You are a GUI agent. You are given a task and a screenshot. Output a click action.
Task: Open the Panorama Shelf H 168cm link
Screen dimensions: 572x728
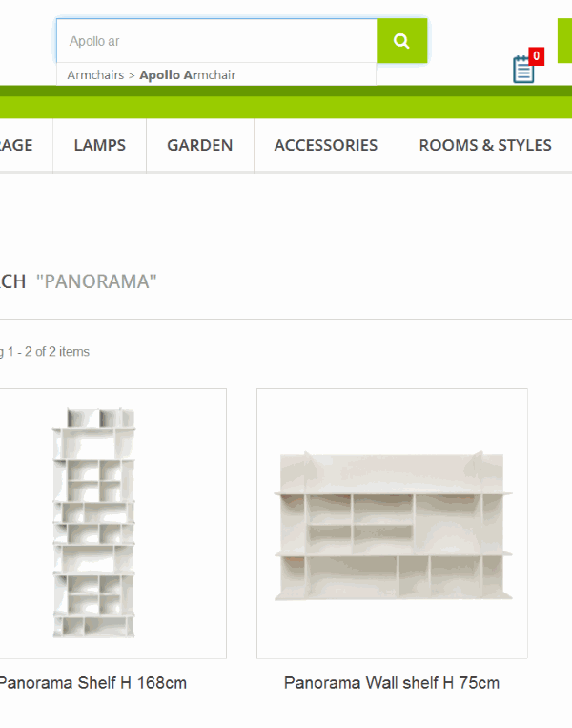pyautogui.click(x=92, y=683)
